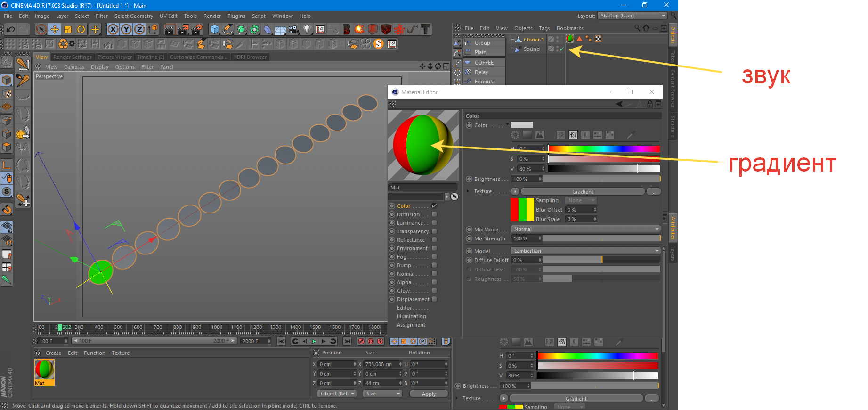Open the Size mode dropdown below coordinates
Screen dimensions: 868x410
click(383, 394)
